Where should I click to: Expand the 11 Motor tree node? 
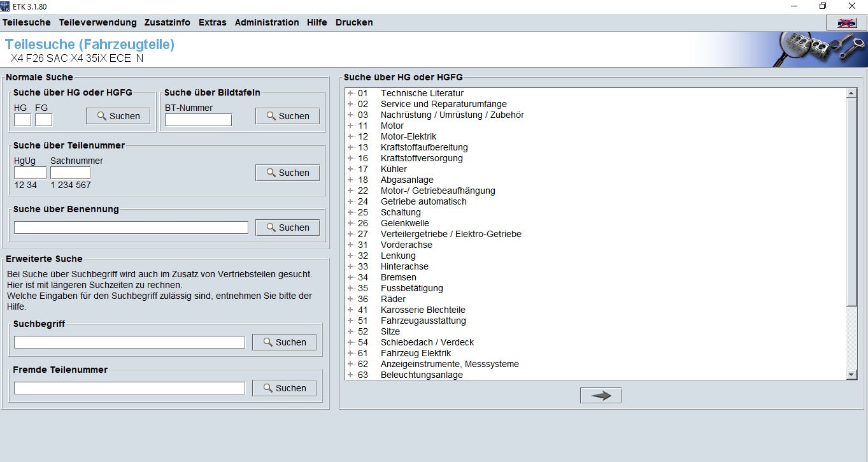click(350, 126)
